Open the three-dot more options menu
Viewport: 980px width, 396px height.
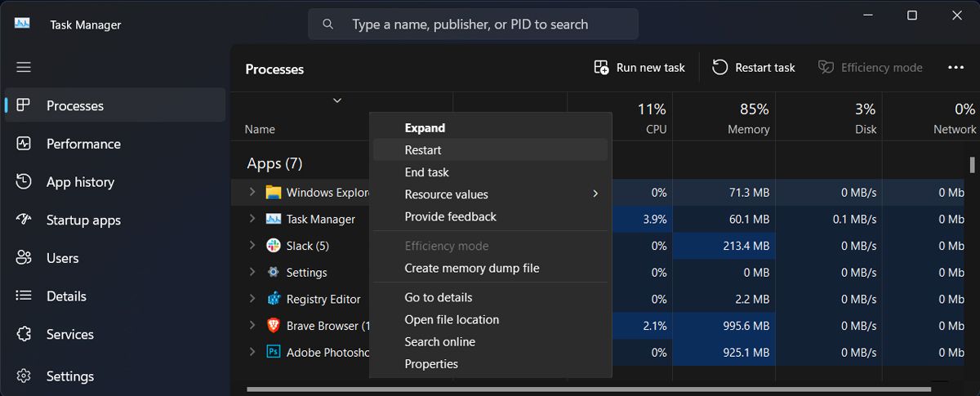coord(955,68)
